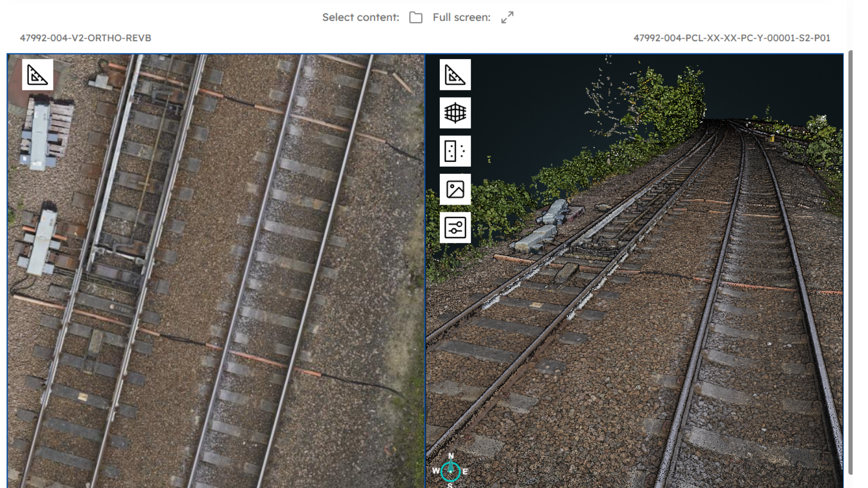The height and width of the screenshot is (488, 868).
Task: Open the sliders settings icon
Action: pos(455,227)
